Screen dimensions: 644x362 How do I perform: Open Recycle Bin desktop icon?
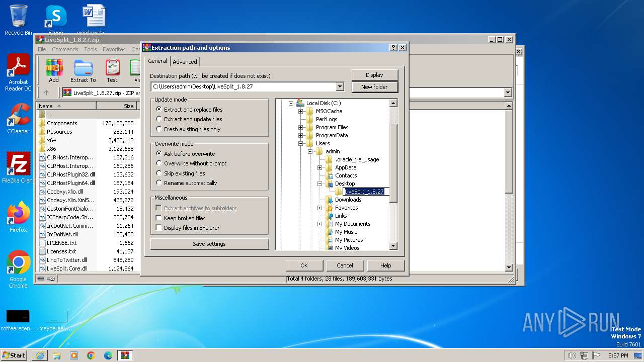click(x=18, y=20)
